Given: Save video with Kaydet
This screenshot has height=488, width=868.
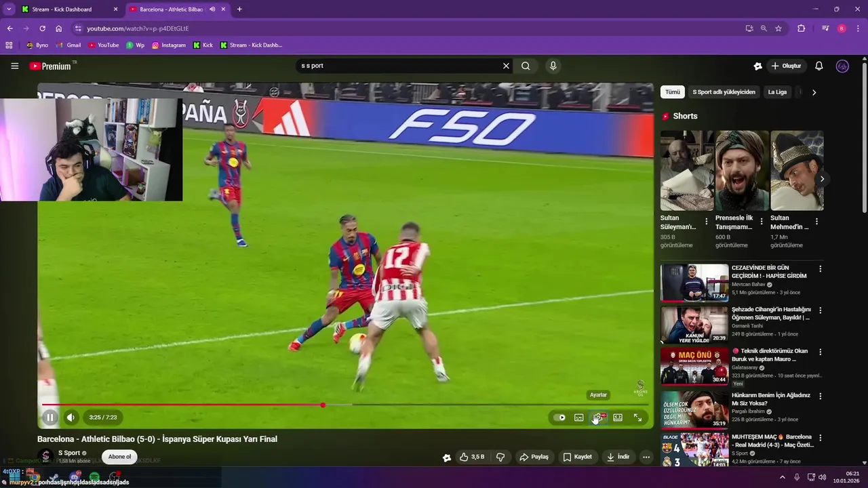Looking at the screenshot, I should 578,457.
